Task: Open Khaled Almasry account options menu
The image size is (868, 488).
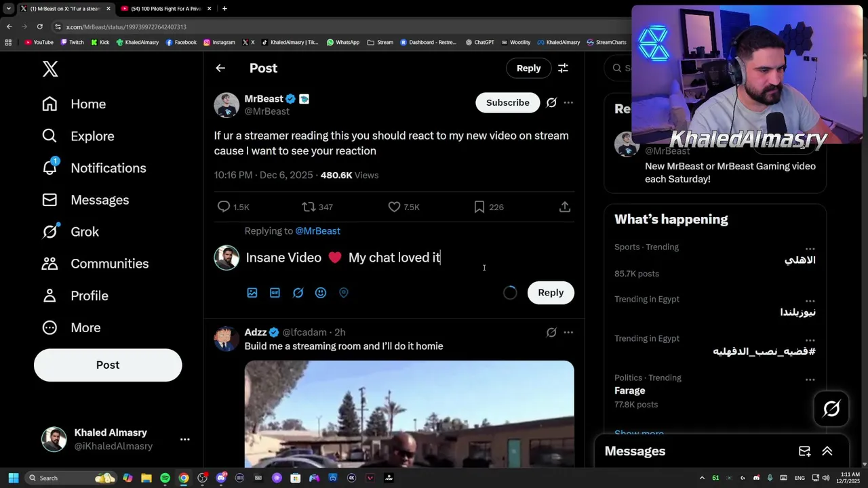Action: [x=184, y=439]
